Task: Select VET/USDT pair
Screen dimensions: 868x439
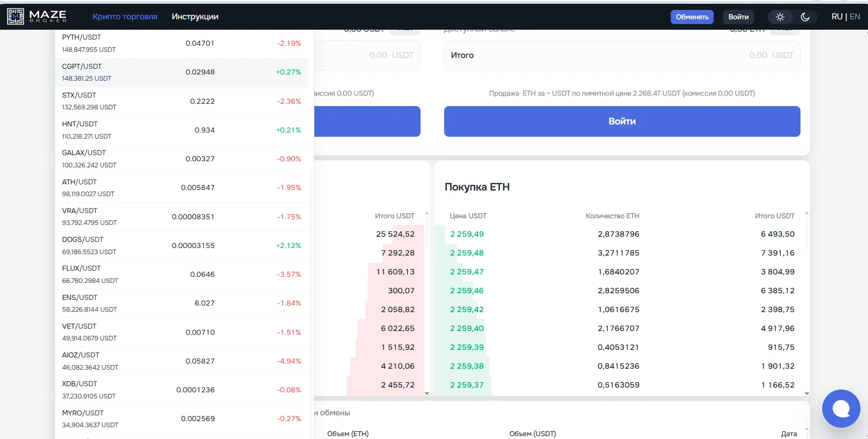Action: pos(182,332)
